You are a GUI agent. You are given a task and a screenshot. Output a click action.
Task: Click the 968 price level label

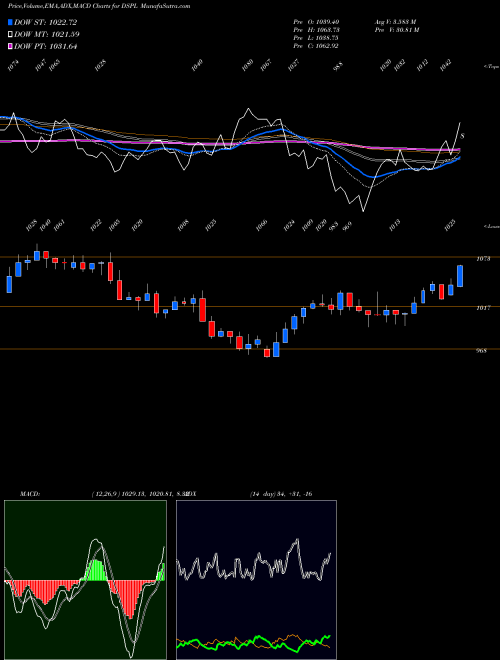[x=481, y=350]
